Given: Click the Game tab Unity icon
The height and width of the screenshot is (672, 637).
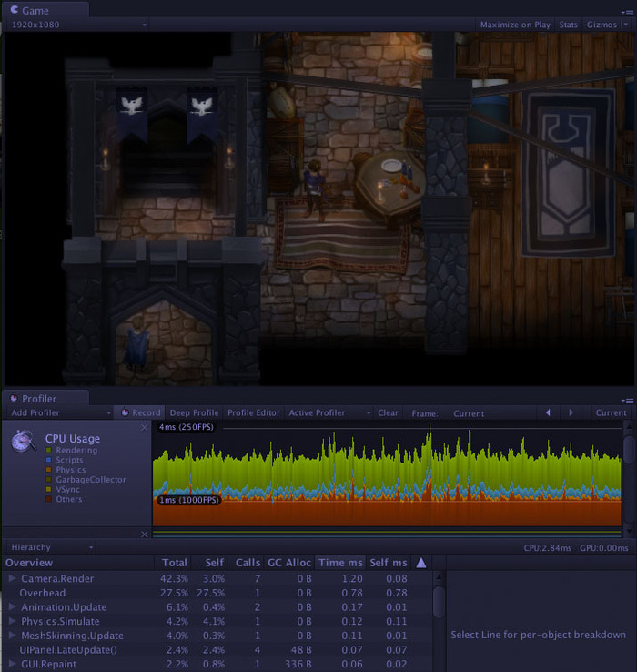Looking at the screenshot, I should pyautogui.click(x=15, y=9).
